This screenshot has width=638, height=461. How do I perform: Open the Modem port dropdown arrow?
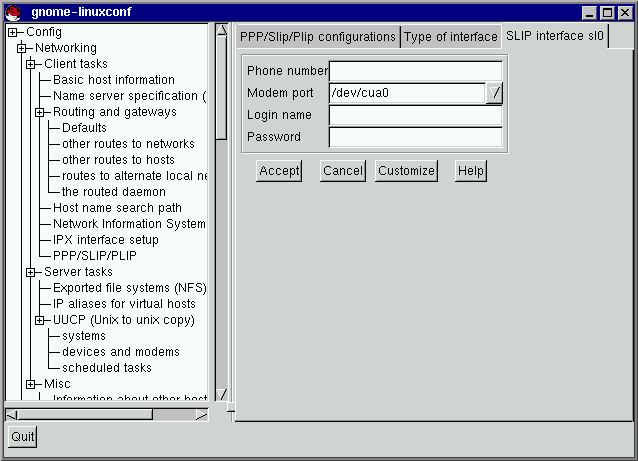(x=495, y=93)
